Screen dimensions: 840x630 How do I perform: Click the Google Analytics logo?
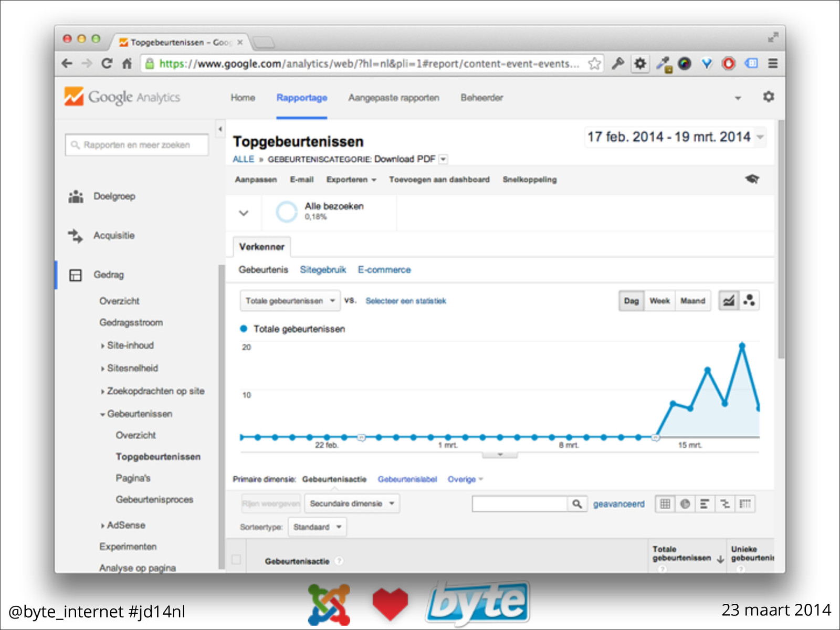pyautogui.click(x=122, y=97)
